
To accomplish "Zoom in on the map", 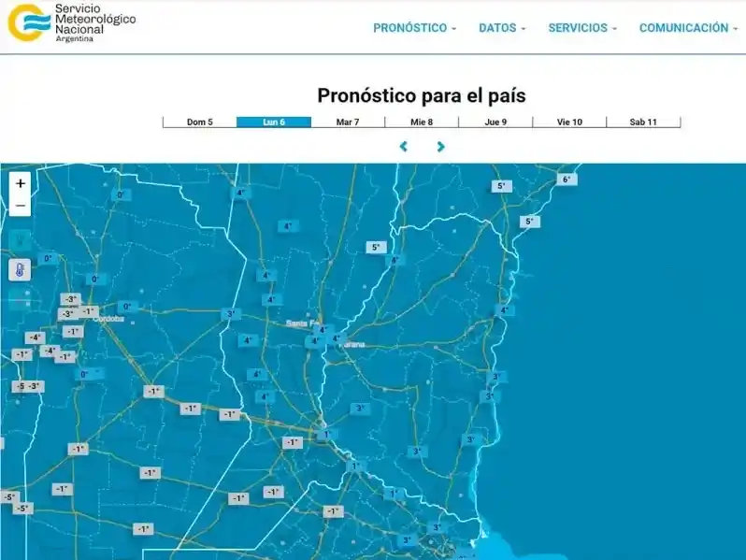I will tap(20, 183).
